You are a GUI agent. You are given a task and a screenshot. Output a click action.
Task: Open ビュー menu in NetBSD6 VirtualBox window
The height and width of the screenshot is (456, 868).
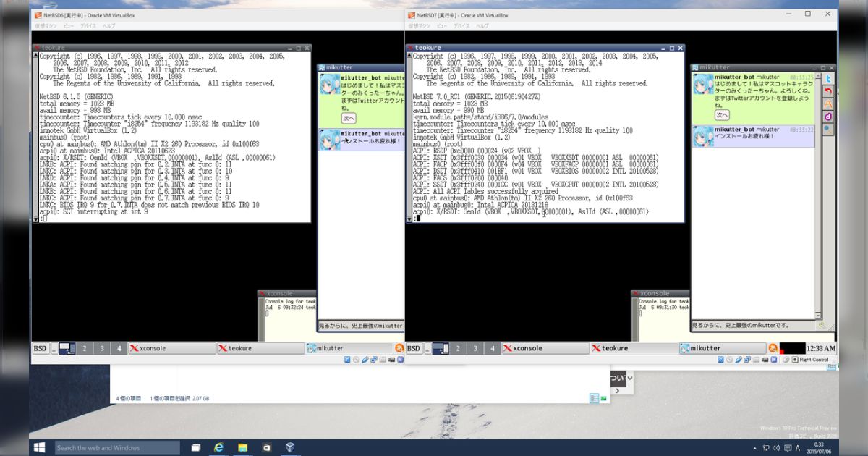[68, 25]
